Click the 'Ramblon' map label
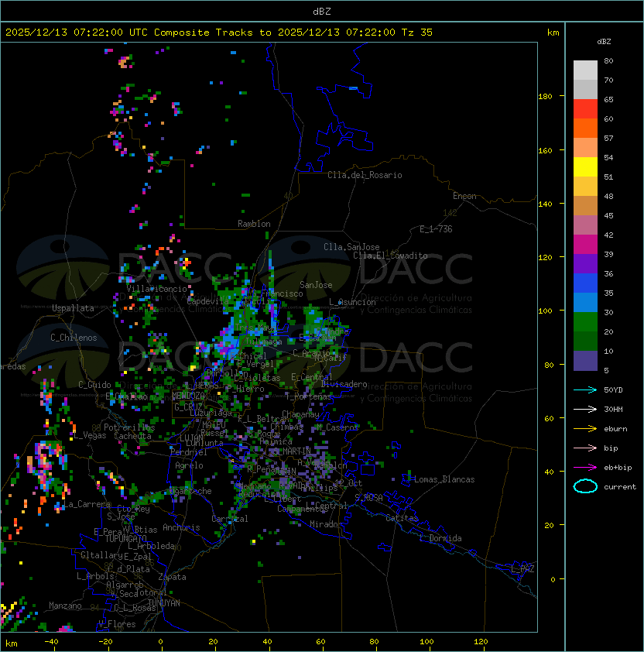Screen dimensions: 644x652 click(x=254, y=224)
